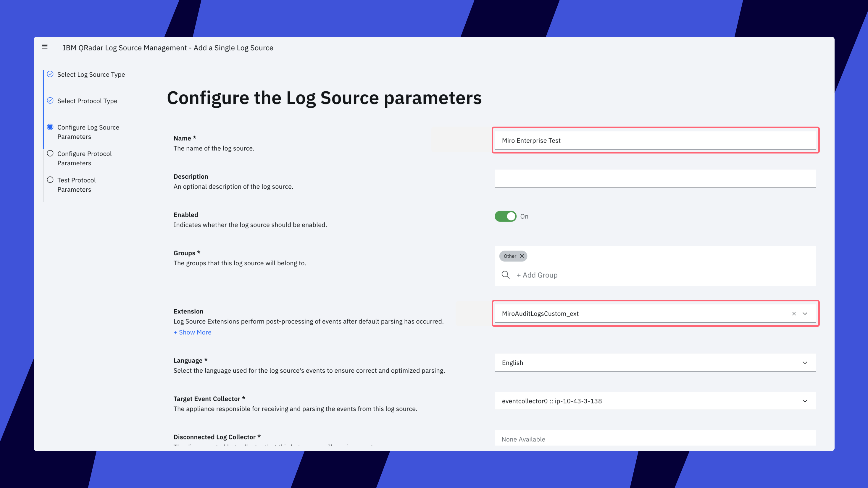
Task: Click the search icon in Groups field
Action: coord(505,275)
